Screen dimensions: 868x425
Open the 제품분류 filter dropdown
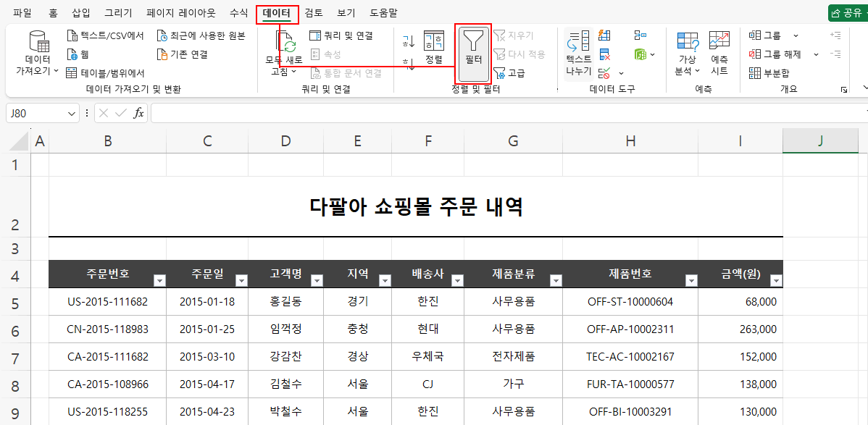556,281
